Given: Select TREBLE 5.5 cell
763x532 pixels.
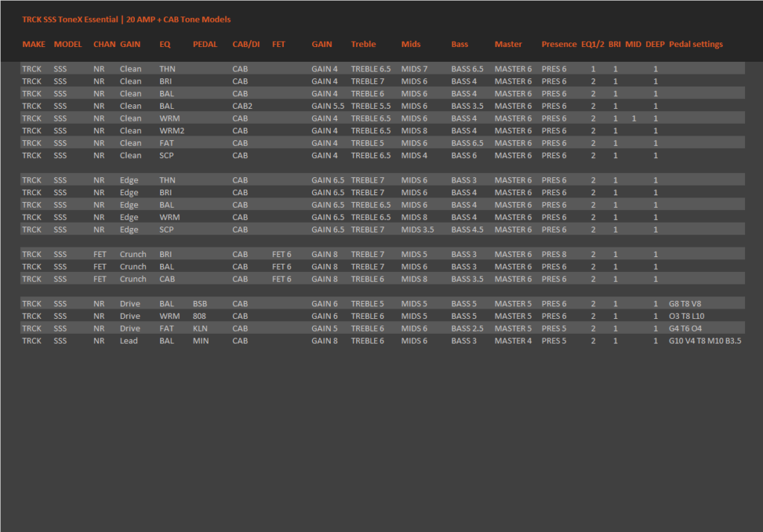Looking at the screenshot, I should [x=370, y=106].
